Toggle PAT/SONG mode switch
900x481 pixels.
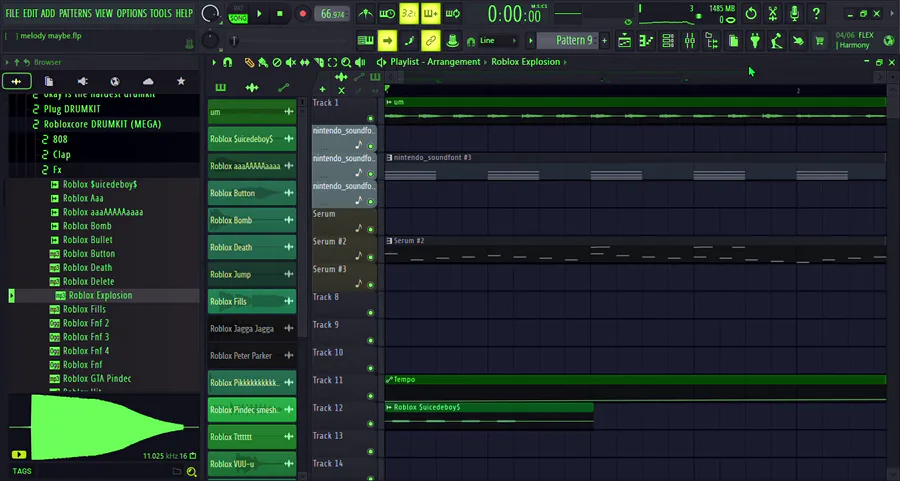coord(238,14)
